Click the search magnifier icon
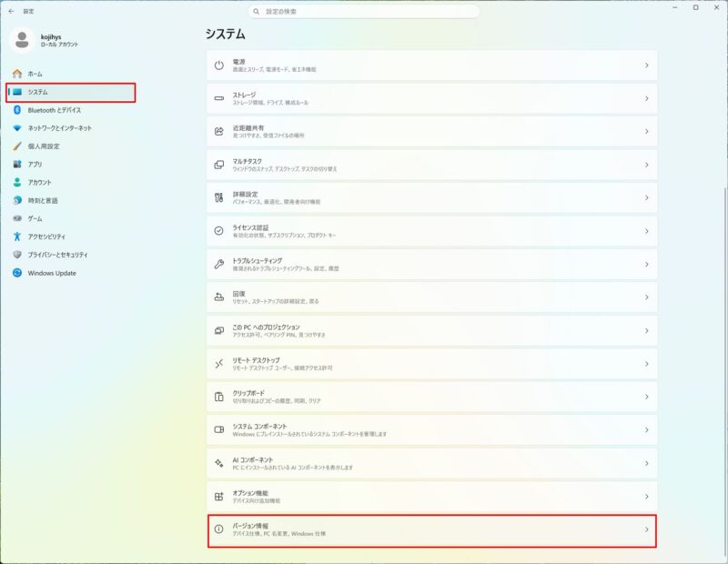This screenshot has height=564, width=728. pos(257,11)
